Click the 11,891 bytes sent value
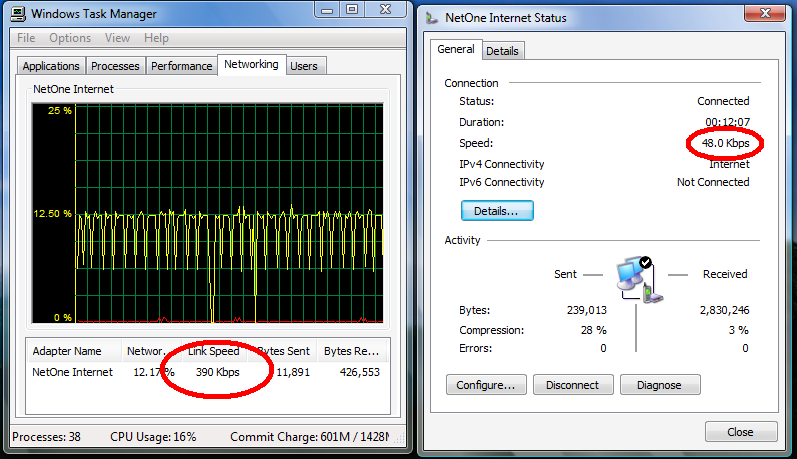Screen dimensions: 797x459 point(293,372)
